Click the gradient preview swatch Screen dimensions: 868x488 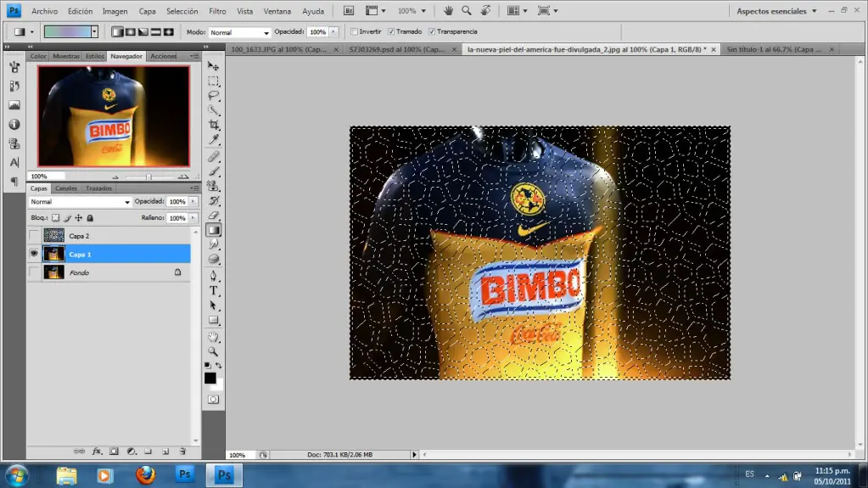[68, 32]
